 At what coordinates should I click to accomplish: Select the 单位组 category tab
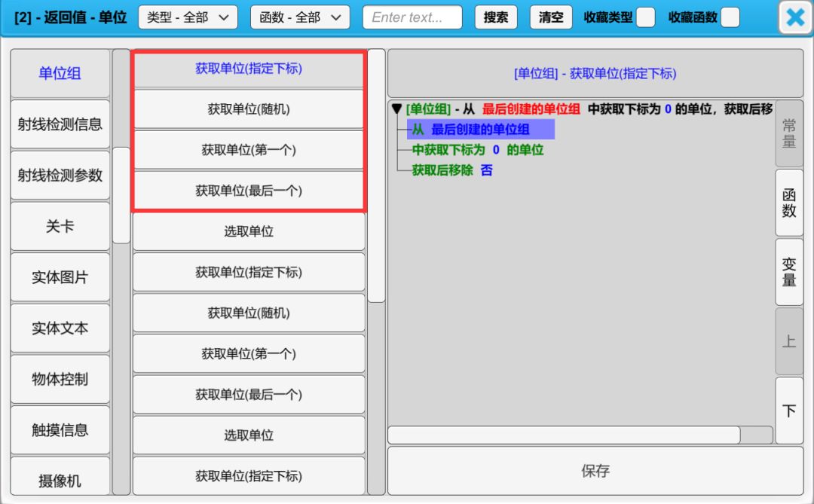(60, 73)
